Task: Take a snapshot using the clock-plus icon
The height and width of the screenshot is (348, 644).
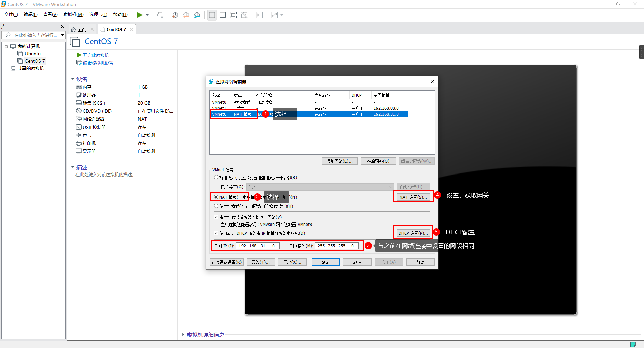Action: pos(175,15)
